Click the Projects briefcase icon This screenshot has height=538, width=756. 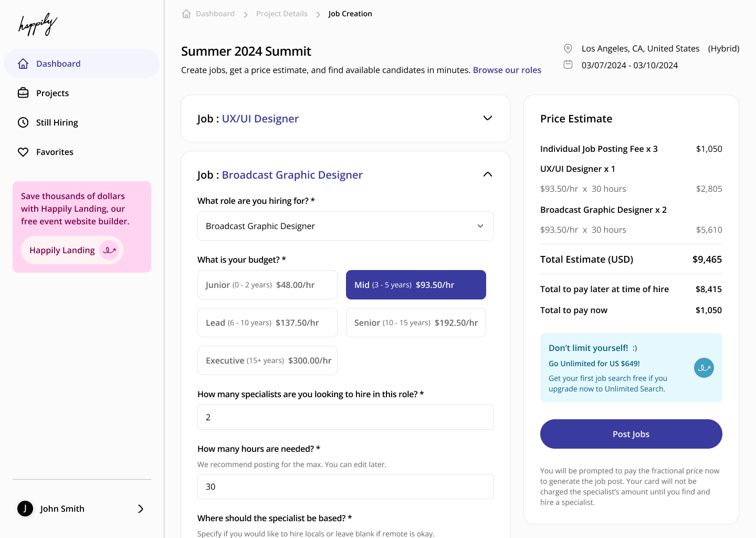pyautogui.click(x=23, y=93)
